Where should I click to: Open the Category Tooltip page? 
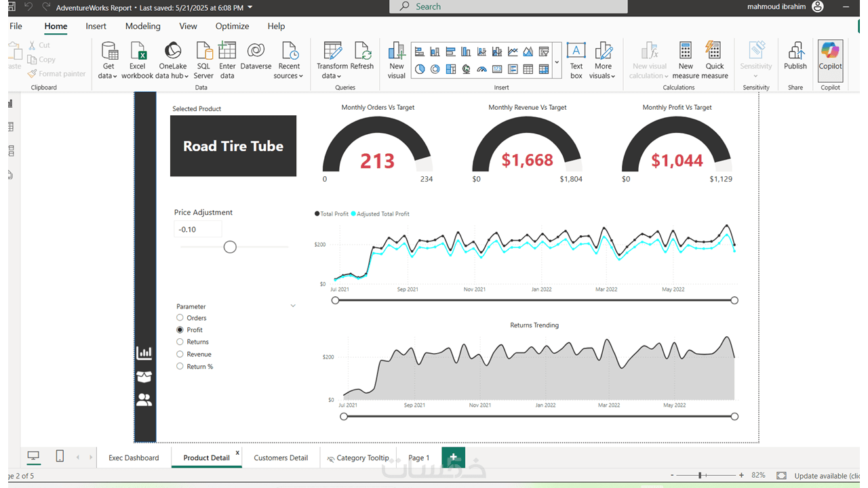357,457
